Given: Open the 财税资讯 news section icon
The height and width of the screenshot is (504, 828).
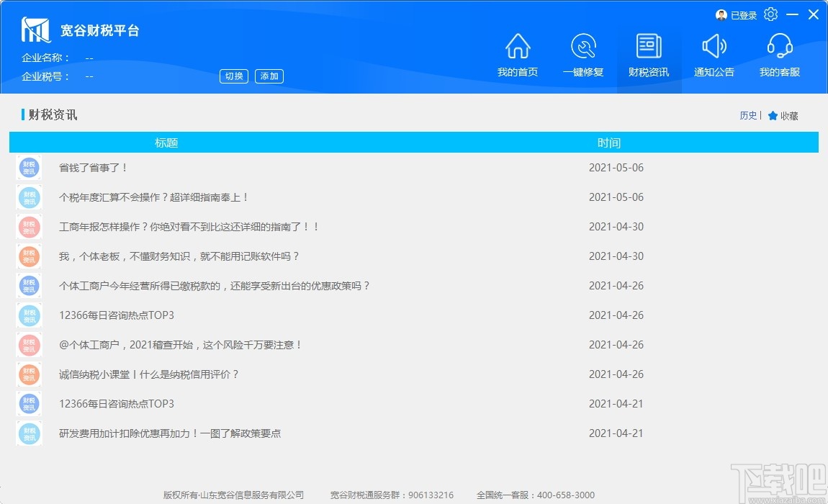Looking at the screenshot, I should click(649, 56).
